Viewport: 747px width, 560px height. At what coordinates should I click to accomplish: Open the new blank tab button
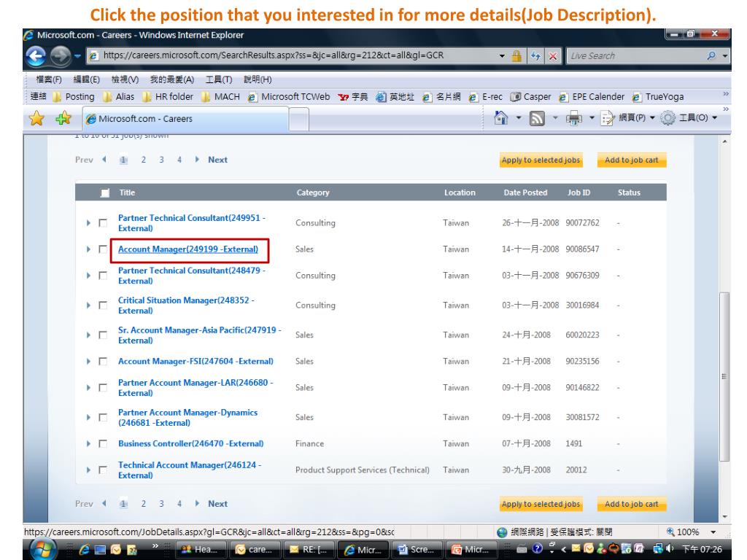(x=298, y=120)
